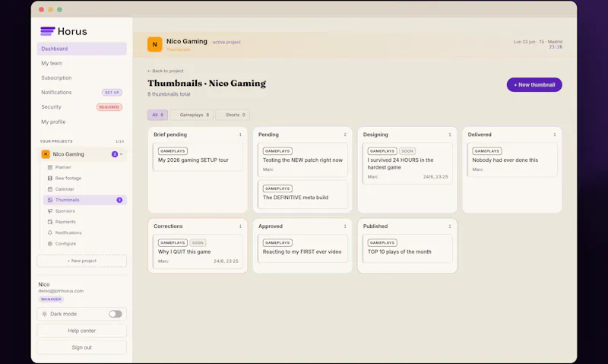Click the Thumbnails image icon
This screenshot has height=364, width=608.
click(x=50, y=200)
